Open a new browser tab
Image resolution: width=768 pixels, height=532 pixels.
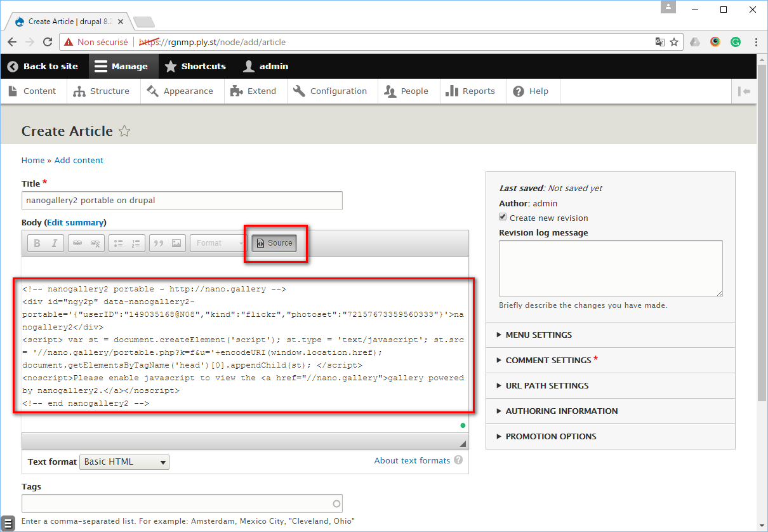(x=144, y=22)
